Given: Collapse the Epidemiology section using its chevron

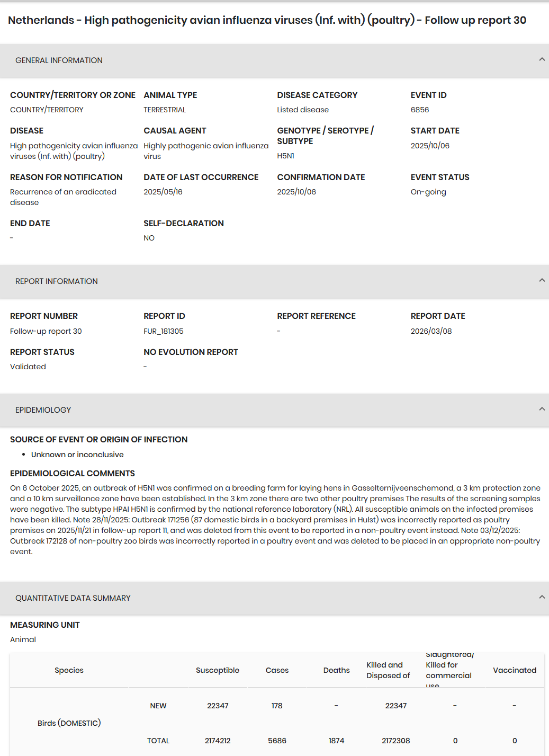Looking at the screenshot, I should [x=542, y=409].
